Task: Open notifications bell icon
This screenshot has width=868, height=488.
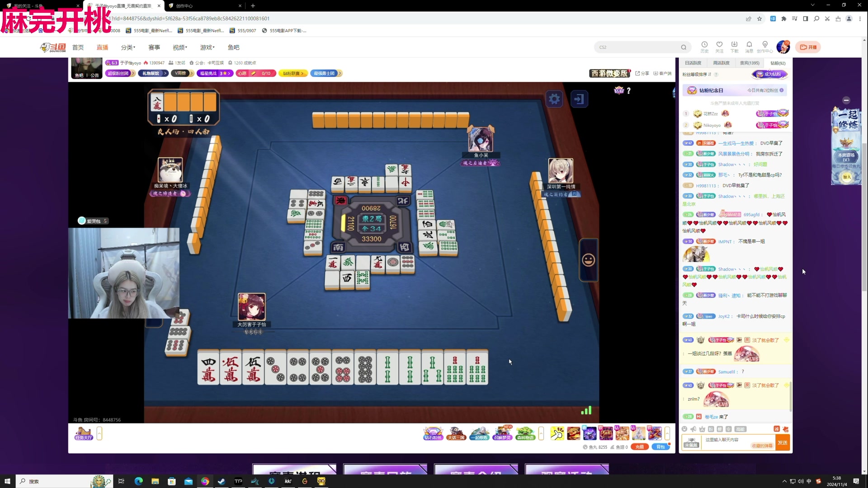Action: click(x=749, y=47)
